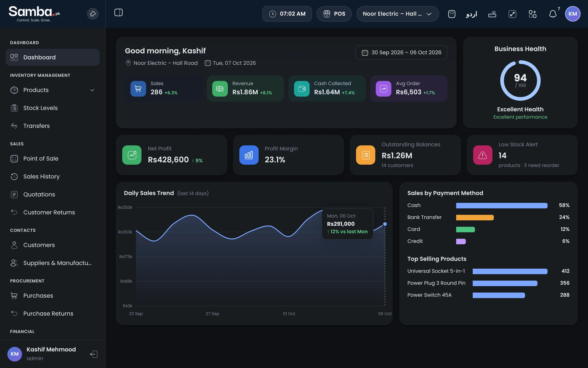
Task: Open Point of Sale menu item
Action: point(52,159)
